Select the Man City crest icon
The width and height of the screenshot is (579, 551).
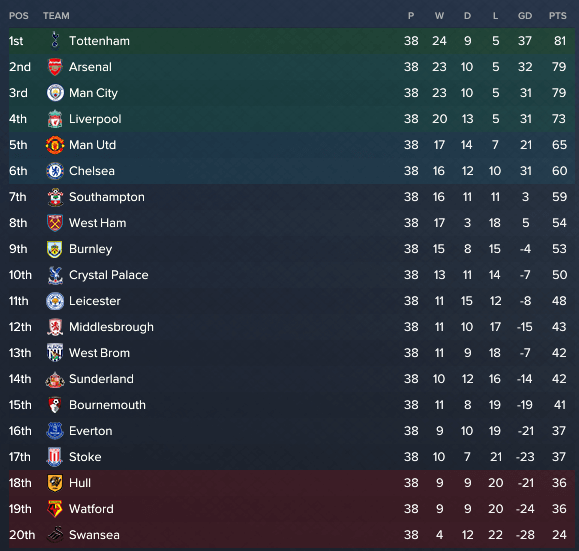[55, 93]
